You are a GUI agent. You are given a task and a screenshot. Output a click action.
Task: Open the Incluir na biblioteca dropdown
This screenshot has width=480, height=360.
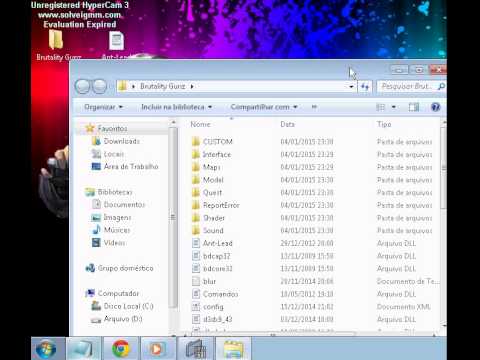(x=177, y=107)
